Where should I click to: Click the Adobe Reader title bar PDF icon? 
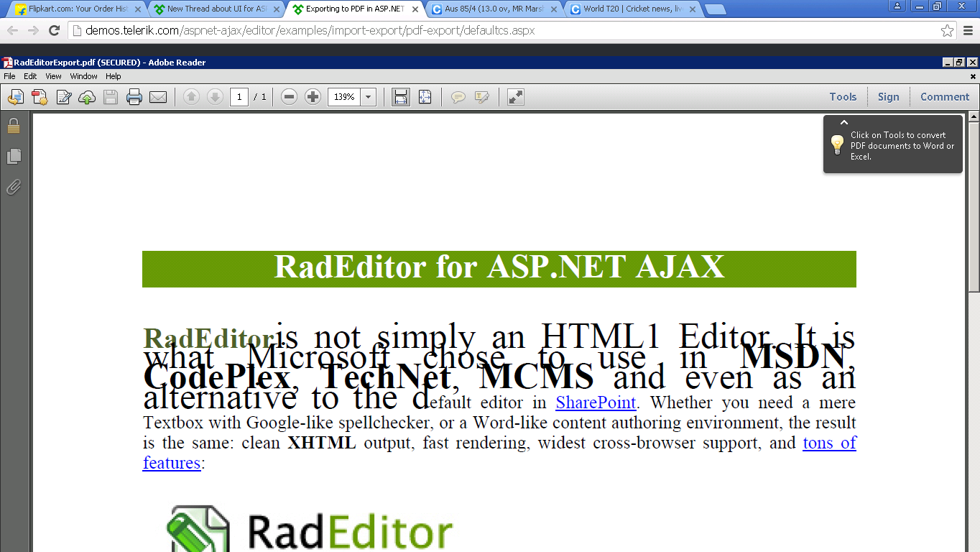[x=7, y=63]
